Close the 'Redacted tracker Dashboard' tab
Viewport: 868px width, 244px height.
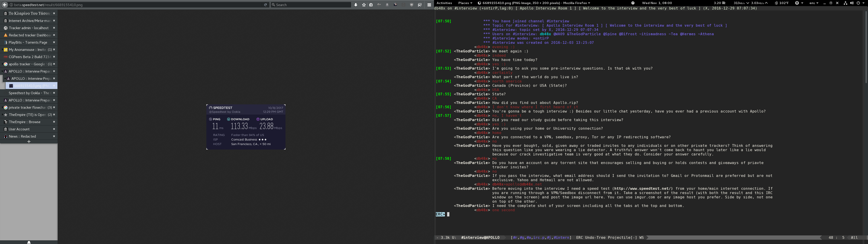coord(54,35)
